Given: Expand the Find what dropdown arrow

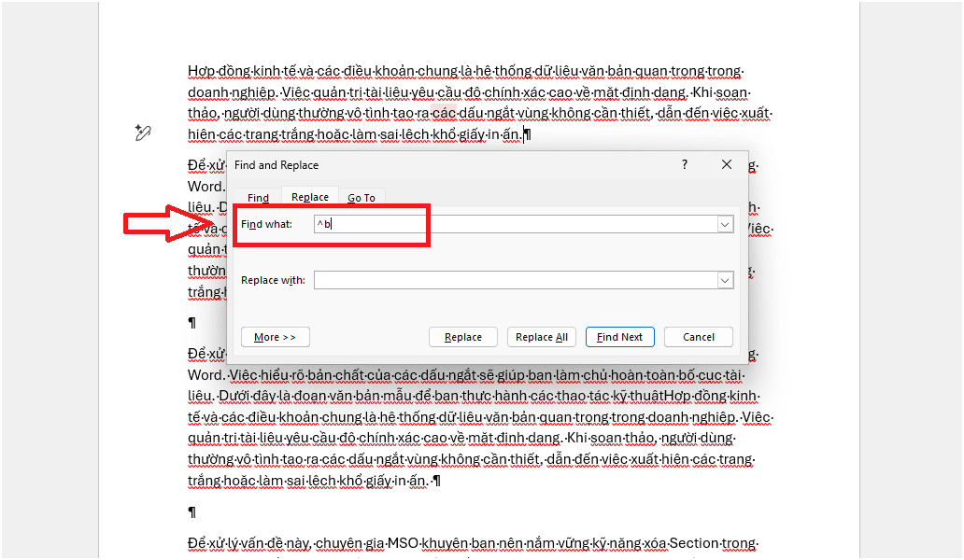Looking at the screenshot, I should [x=724, y=225].
